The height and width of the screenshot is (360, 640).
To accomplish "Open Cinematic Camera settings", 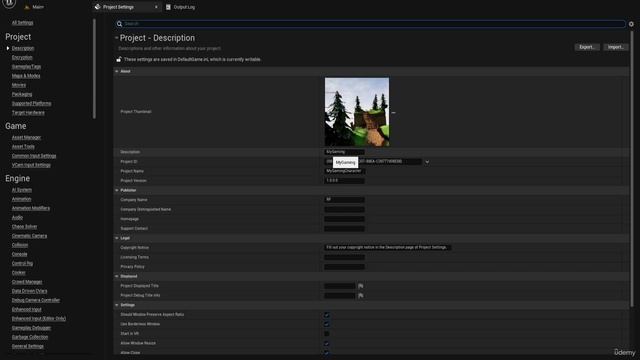I will (x=29, y=236).
